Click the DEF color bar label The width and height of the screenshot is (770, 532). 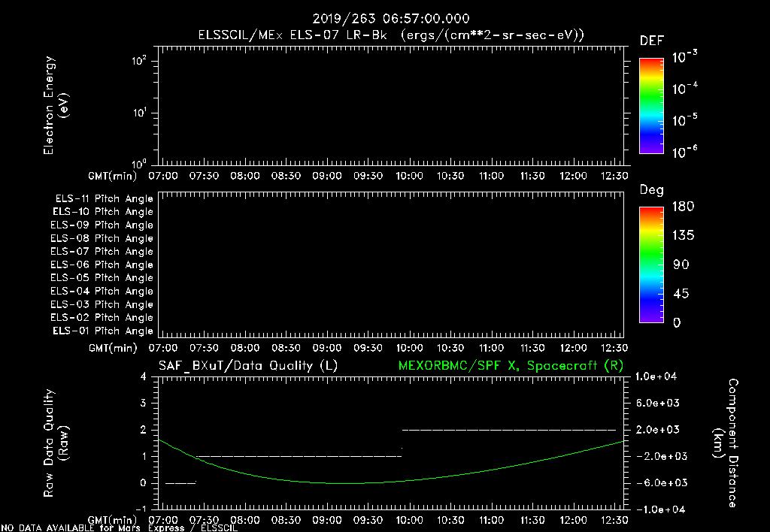click(651, 41)
